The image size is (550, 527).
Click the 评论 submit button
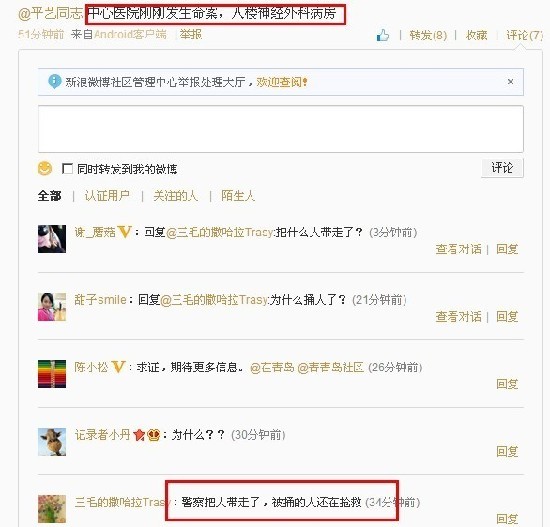pyautogui.click(x=502, y=168)
